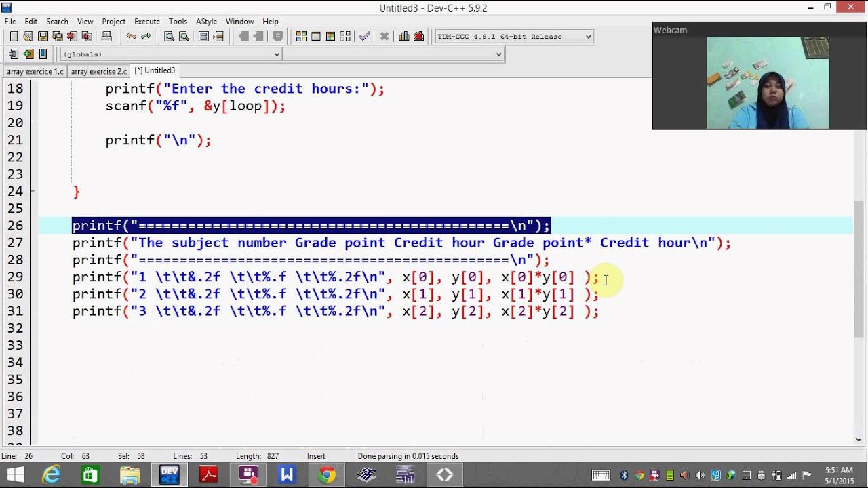Undo the last edit via toolbar

tap(131, 37)
